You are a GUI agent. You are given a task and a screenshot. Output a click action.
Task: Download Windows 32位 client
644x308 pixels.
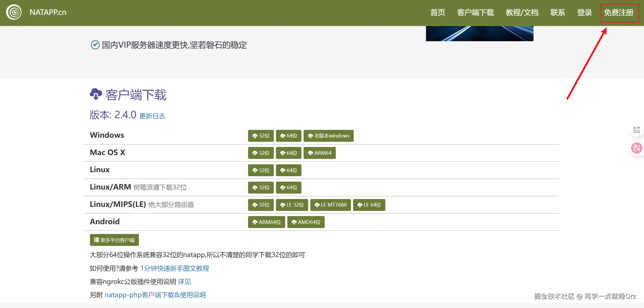click(x=261, y=136)
